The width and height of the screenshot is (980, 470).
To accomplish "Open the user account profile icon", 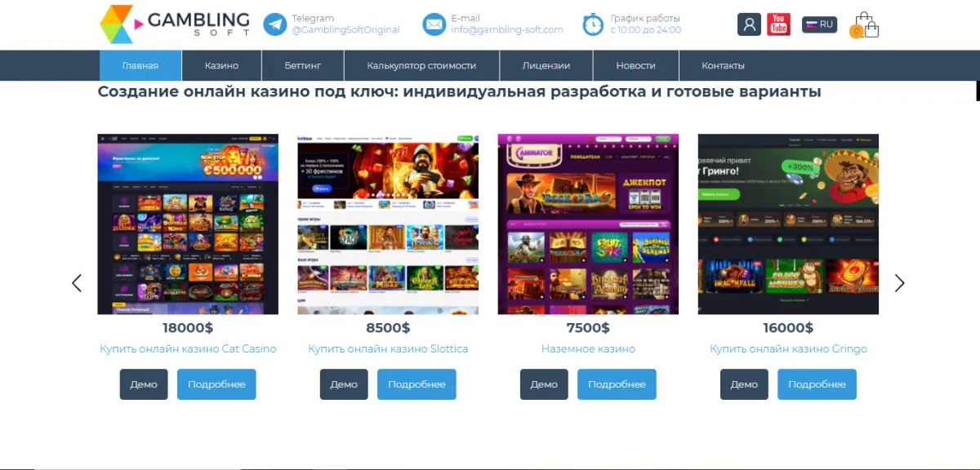I will coord(749,24).
